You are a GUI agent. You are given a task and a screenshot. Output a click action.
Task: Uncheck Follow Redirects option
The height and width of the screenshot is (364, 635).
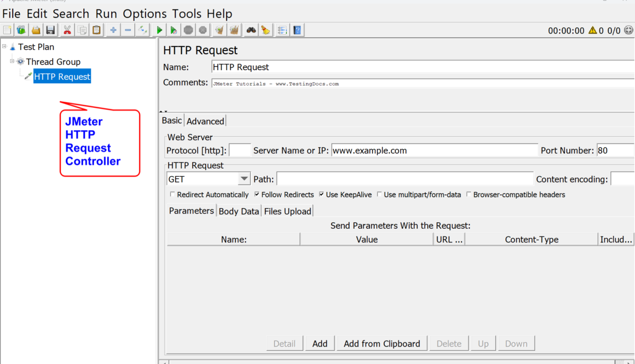coord(257,194)
